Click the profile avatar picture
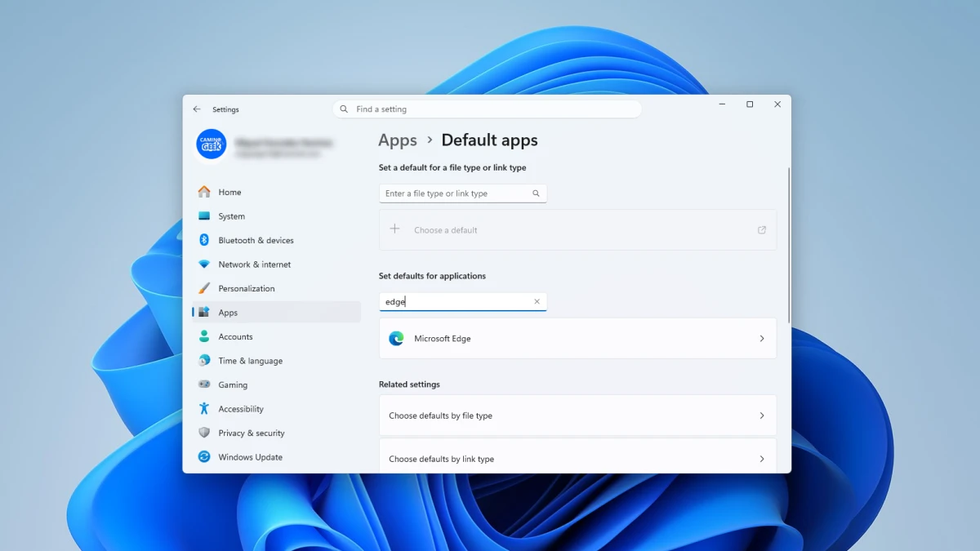 point(212,144)
